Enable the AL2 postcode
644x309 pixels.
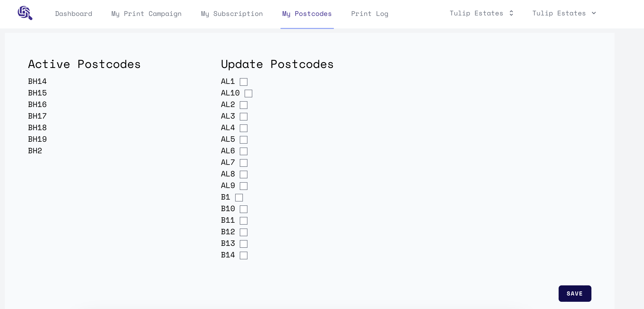[x=244, y=105]
